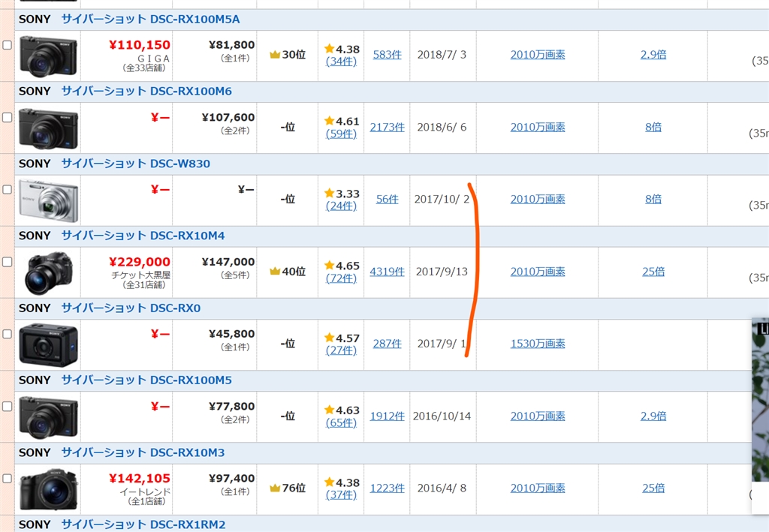Click the DSC-RX100M5 camera thumbnail
Screen dimensions: 769x532
tap(48, 417)
